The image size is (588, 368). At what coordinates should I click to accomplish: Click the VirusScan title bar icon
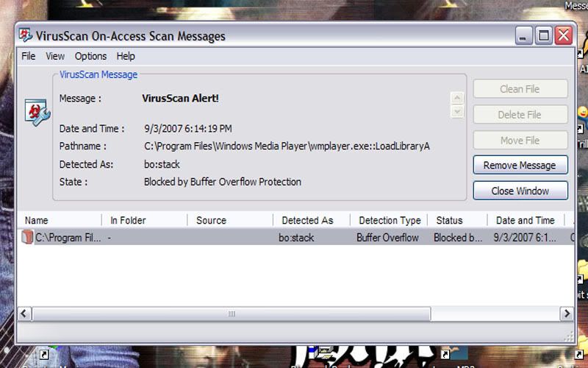click(26, 35)
